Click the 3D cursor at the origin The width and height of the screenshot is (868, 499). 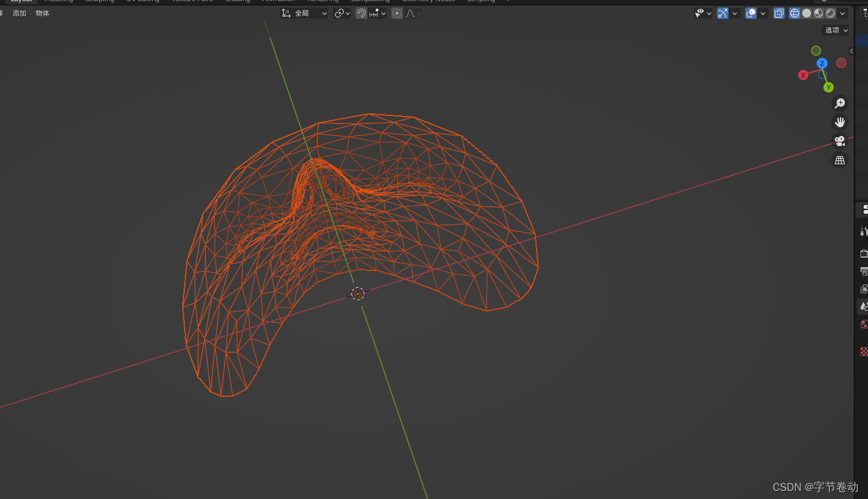[358, 294]
